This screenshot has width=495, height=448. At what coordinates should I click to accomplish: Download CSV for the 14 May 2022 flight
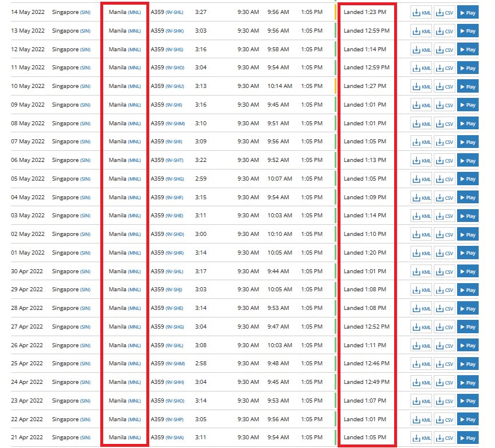444,13
